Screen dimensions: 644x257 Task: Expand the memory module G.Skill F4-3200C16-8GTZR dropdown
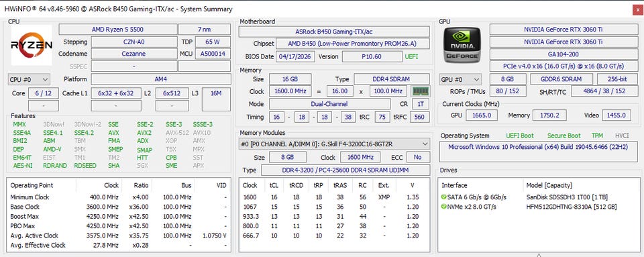(x=334, y=144)
